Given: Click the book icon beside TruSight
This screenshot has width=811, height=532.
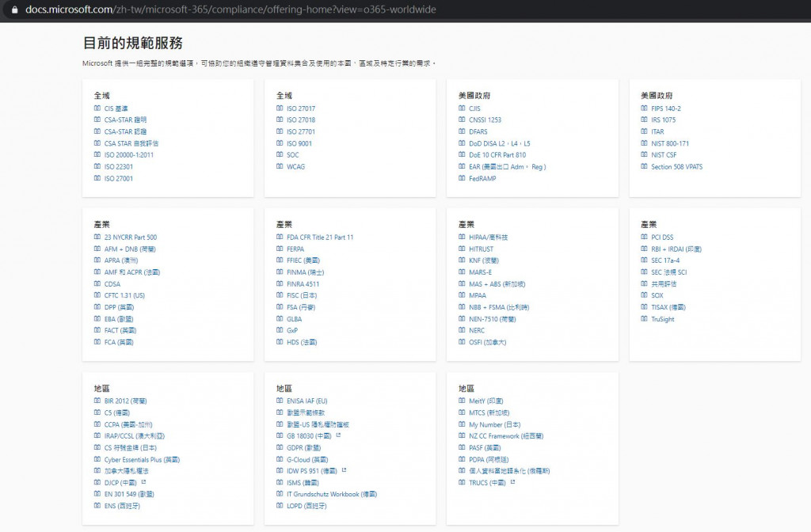Looking at the screenshot, I should (644, 318).
